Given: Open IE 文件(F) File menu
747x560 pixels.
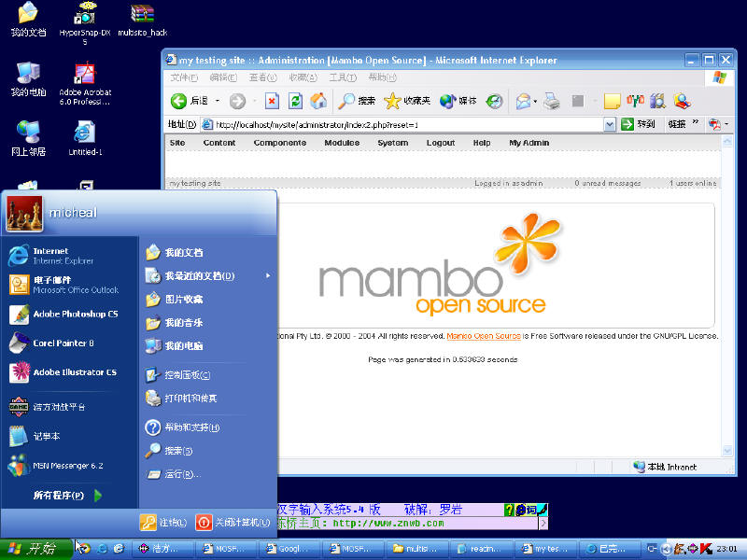Looking at the screenshot, I should 184,77.
